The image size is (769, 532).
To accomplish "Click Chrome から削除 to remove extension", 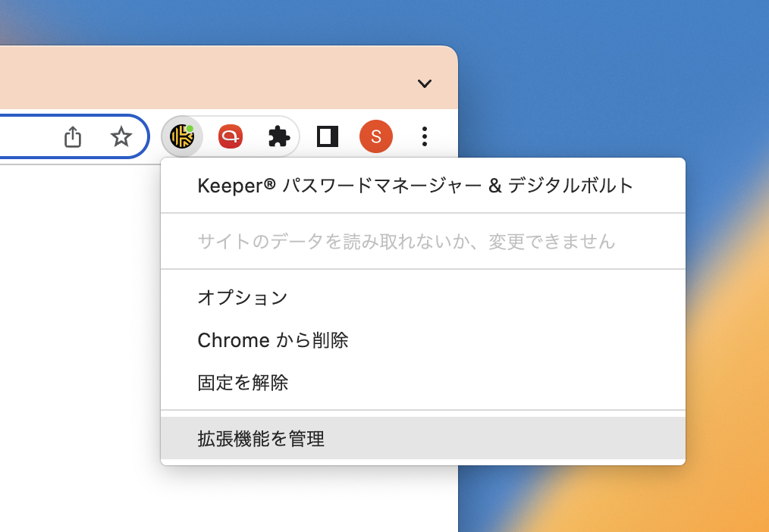I will [x=272, y=340].
